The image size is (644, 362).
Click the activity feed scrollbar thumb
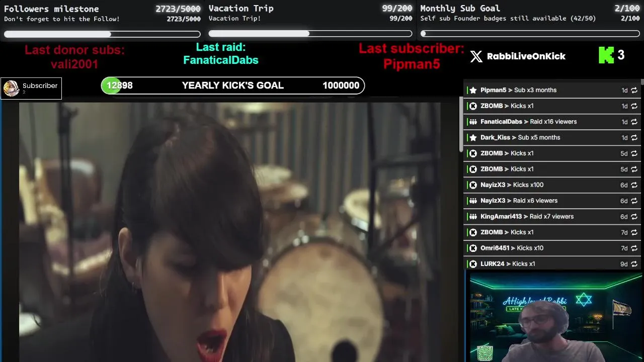[x=461, y=124]
